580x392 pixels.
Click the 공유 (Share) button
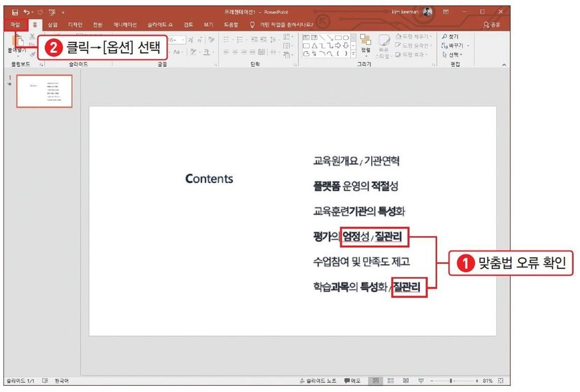pos(491,24)
